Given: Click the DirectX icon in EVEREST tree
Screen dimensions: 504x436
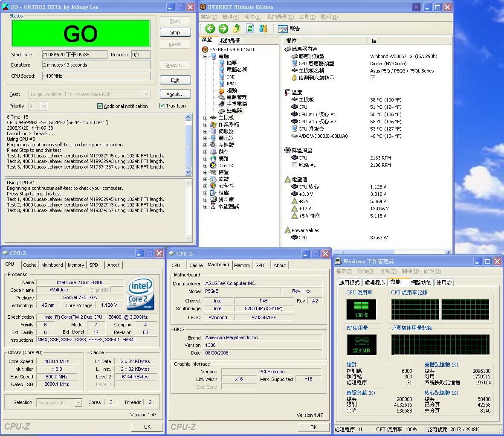Looking at the screenshot, I should coord(213,166).
